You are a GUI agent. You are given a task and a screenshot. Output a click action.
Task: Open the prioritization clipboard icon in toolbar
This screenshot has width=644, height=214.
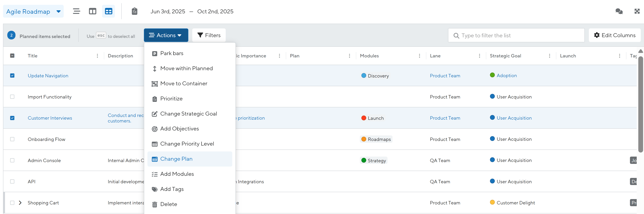coord(134,11)
